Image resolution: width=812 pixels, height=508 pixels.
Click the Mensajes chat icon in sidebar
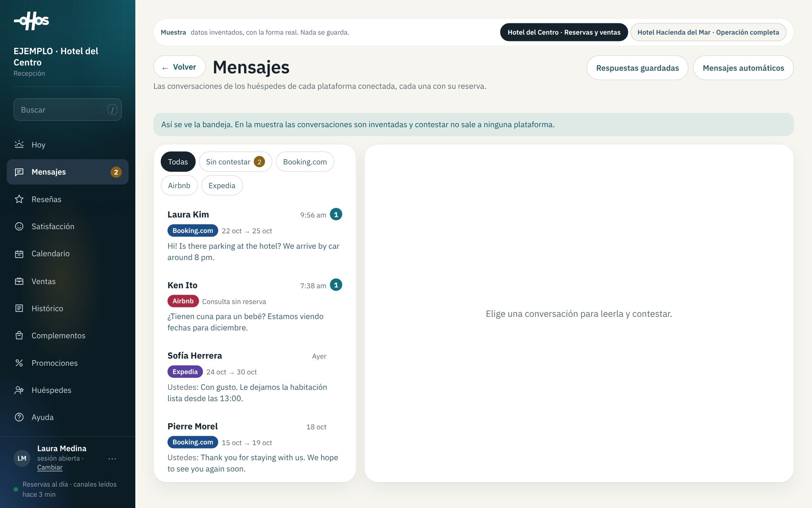(x=19, y=172)
